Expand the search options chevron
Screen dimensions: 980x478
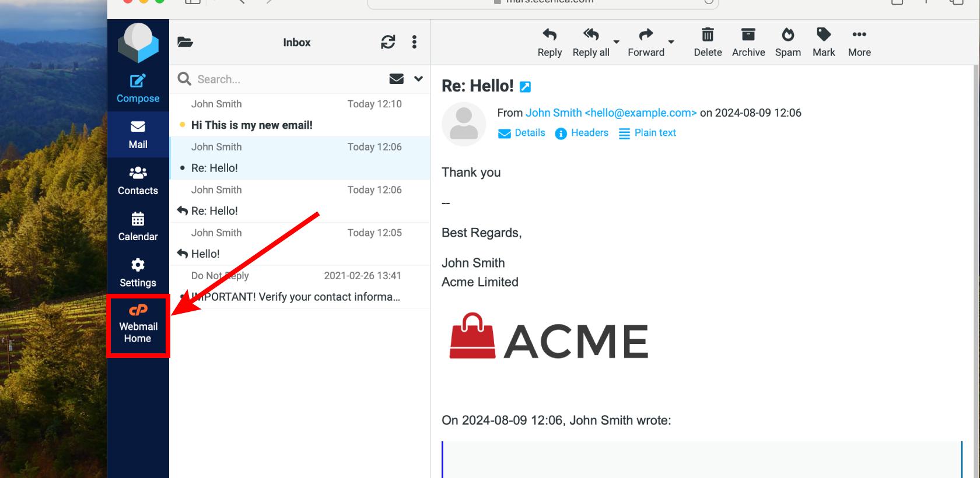pyautogui.click(x=418, y=79)
